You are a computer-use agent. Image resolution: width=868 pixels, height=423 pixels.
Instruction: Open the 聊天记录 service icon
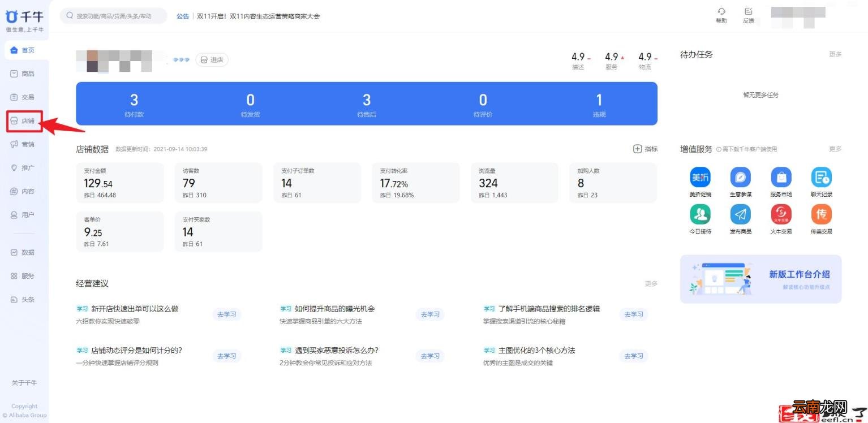(821, 178)
